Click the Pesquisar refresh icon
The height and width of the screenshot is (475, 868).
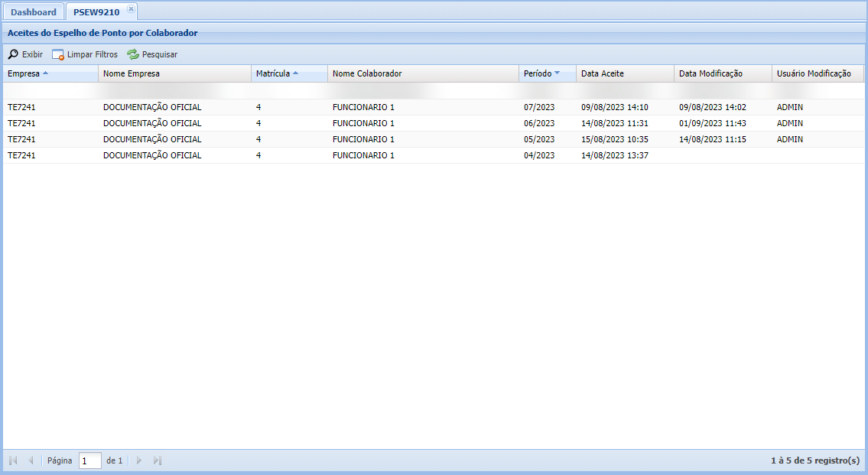pos(133,55)
